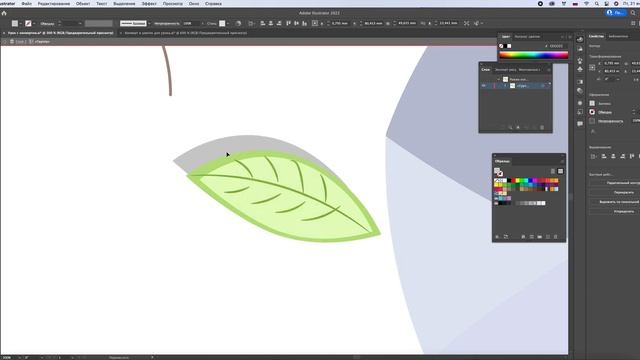The width and height of the screenshot is (640, 360).
Task: Open the Appearance panel sun icon in dock
Action: click(x=580, y=103)
